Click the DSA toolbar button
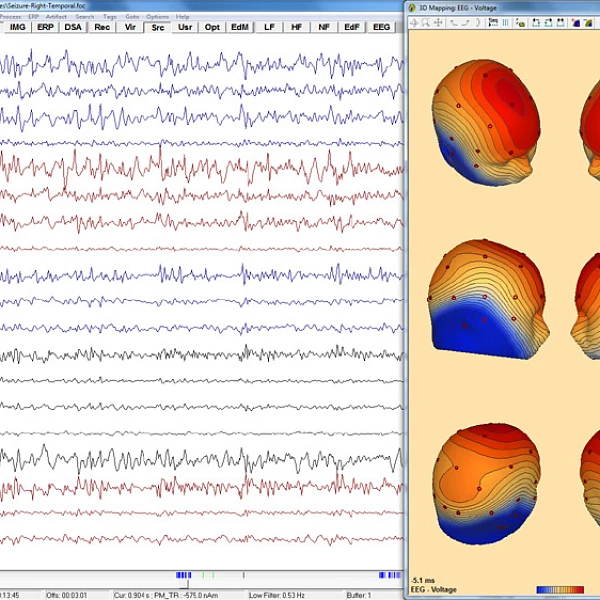This screenshot has height=600, width=600. [x=73, y=27]
